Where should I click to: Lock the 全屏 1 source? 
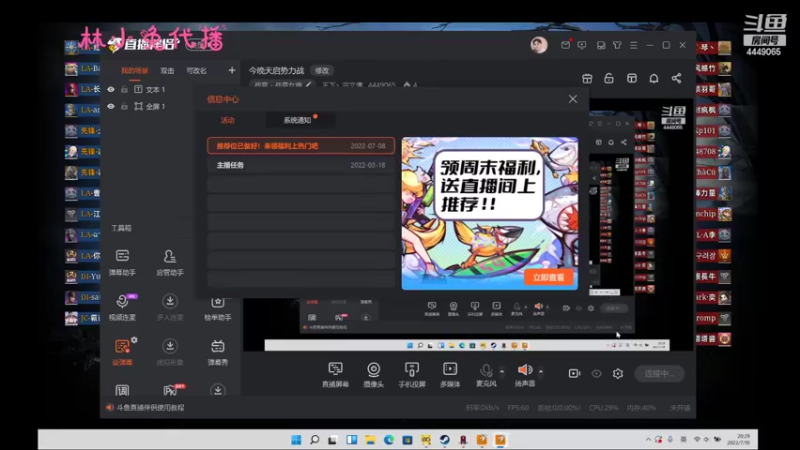[124, 106]
